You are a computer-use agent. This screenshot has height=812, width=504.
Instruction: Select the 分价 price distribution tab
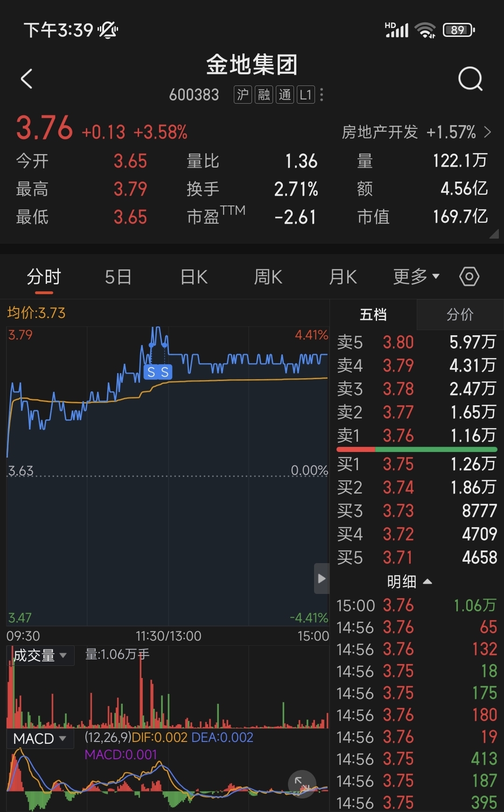460,314
